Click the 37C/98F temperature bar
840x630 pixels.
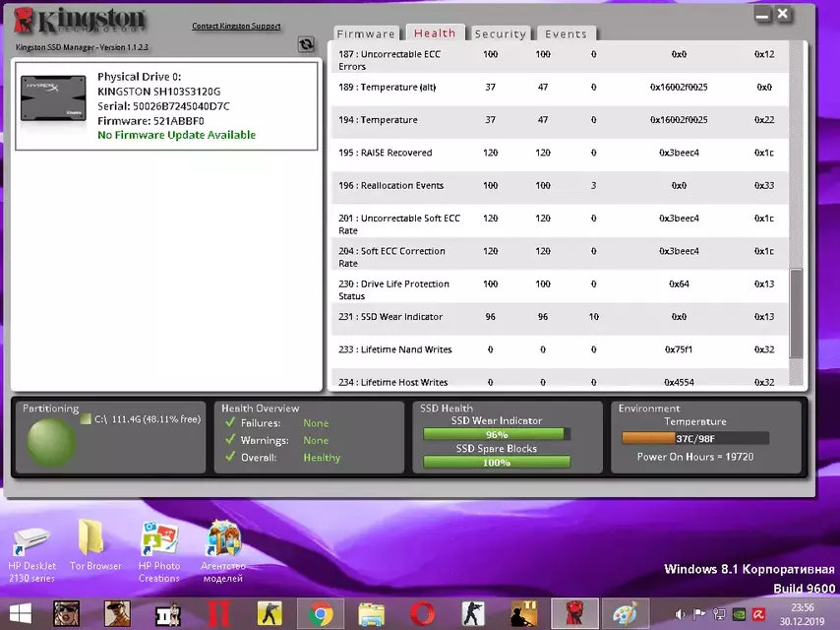pyautogui.click(x=694, y=439)
